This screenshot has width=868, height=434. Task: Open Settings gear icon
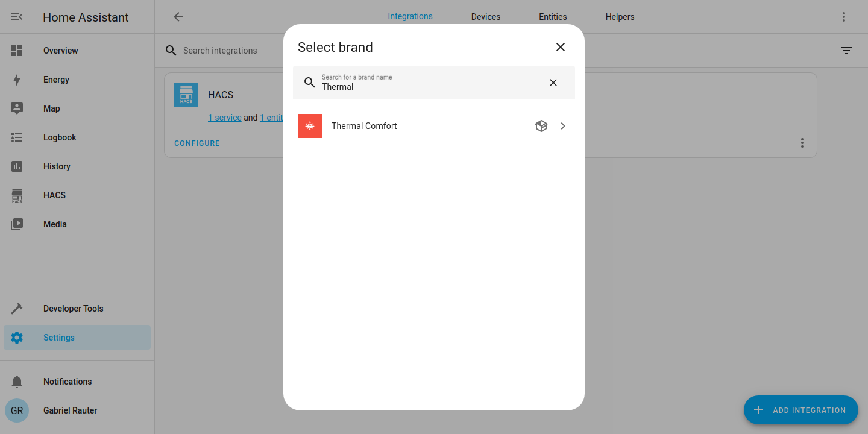coord(17,338)
